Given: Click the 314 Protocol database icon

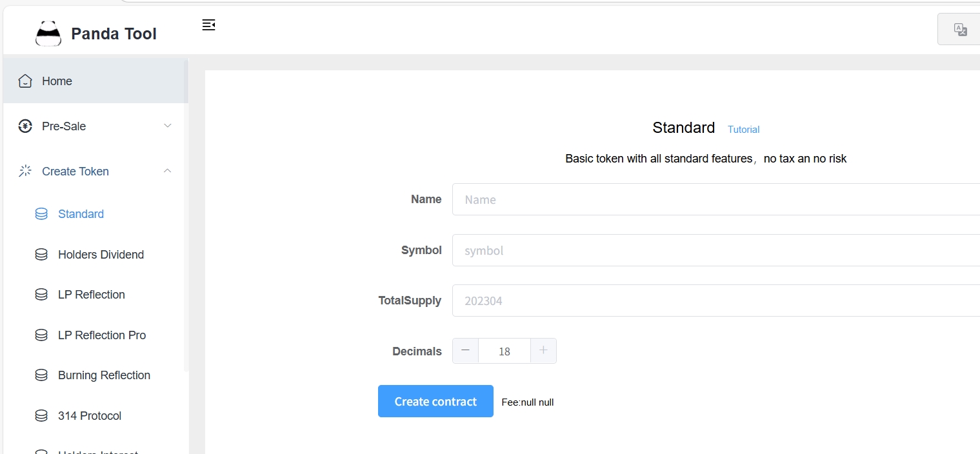Looking at the screenshot, I should pos(41,416).
